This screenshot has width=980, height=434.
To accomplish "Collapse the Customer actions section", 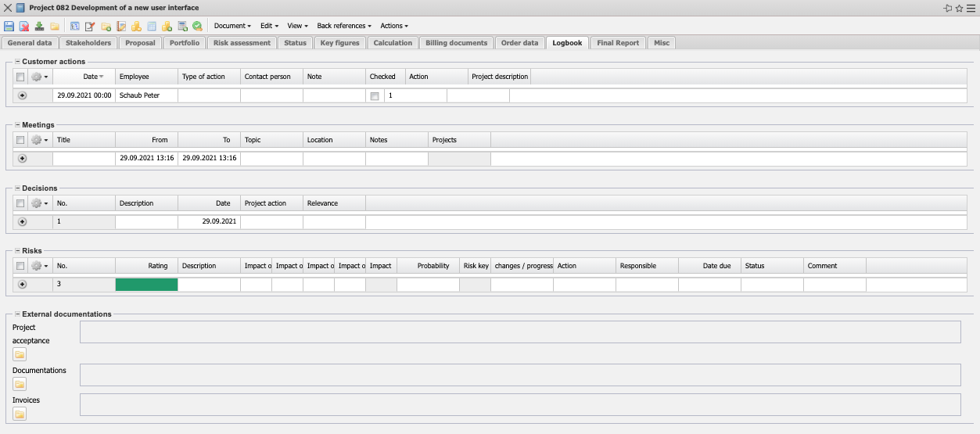I will (x=17, y=61).
